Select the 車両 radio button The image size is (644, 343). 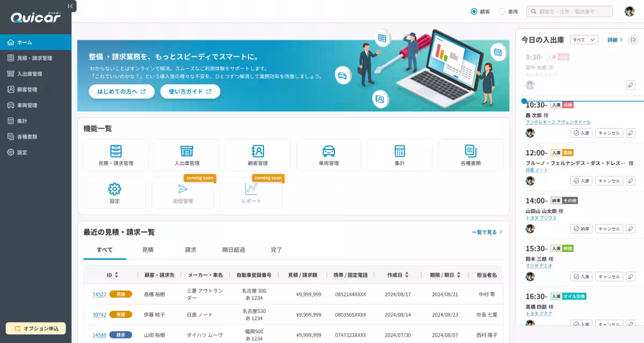click(x=502, y=11)
